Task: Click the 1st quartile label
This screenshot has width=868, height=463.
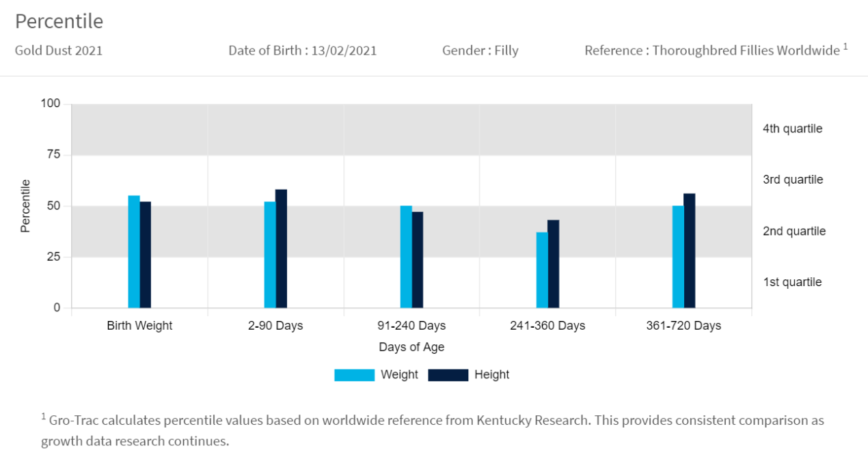Action: [x=792, y=282]
